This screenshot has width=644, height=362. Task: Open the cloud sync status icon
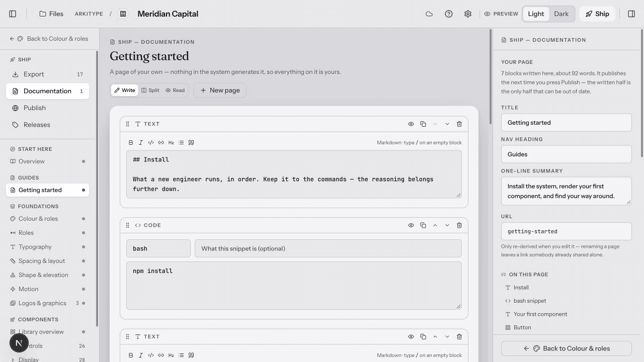pos(429,14)
